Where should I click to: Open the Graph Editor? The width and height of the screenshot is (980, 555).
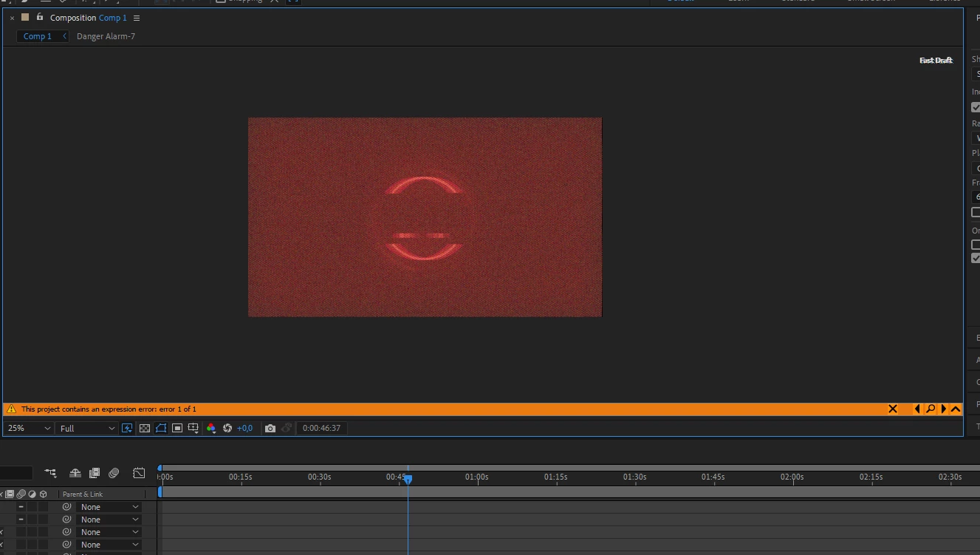139,473
